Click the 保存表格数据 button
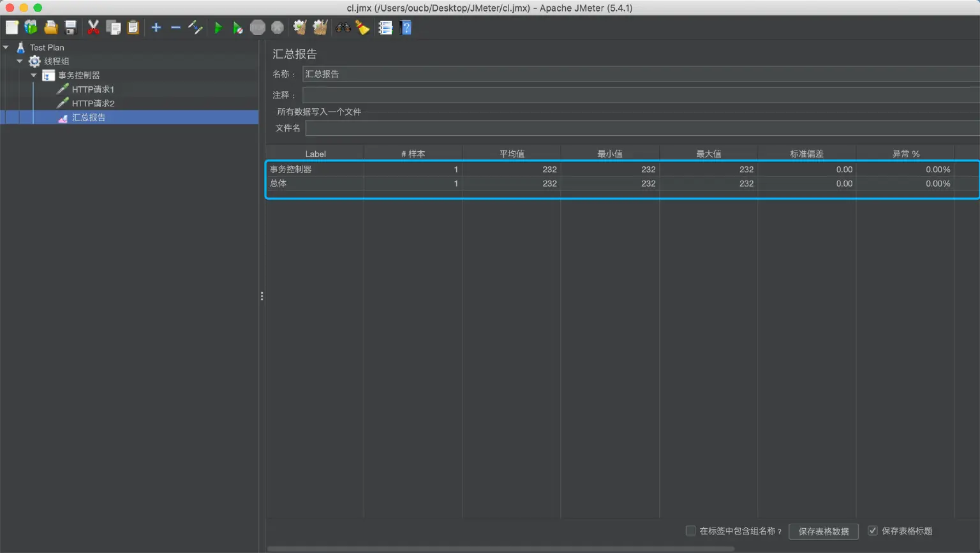The height and width of the screenshot is (553, 980). [823, 531]
